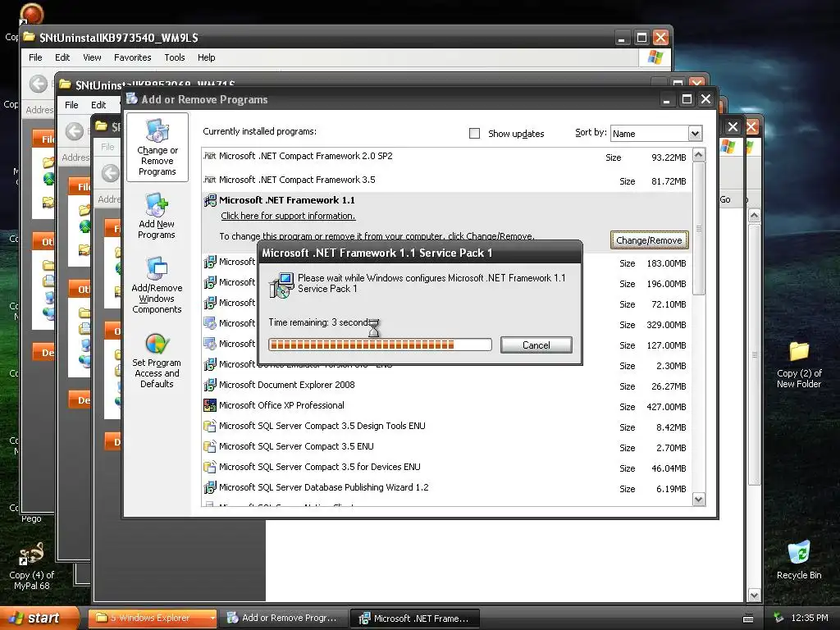The image size is (840, 630).
Task: Open the Start menu
Action: click(x=39, y=618)
